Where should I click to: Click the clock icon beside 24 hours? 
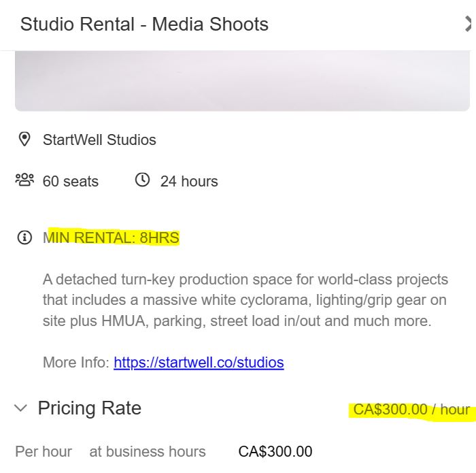coord(142,180)
